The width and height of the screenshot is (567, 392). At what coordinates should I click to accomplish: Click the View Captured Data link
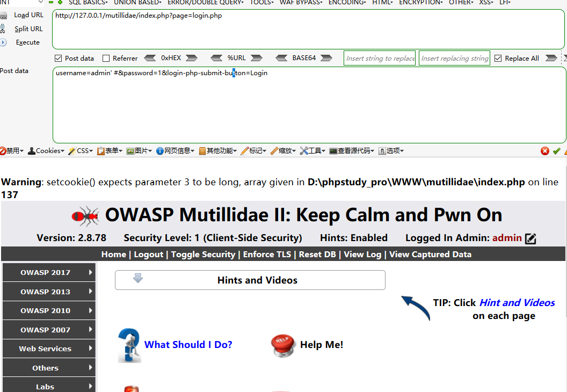pyautogui.click(x=430, y=254)
